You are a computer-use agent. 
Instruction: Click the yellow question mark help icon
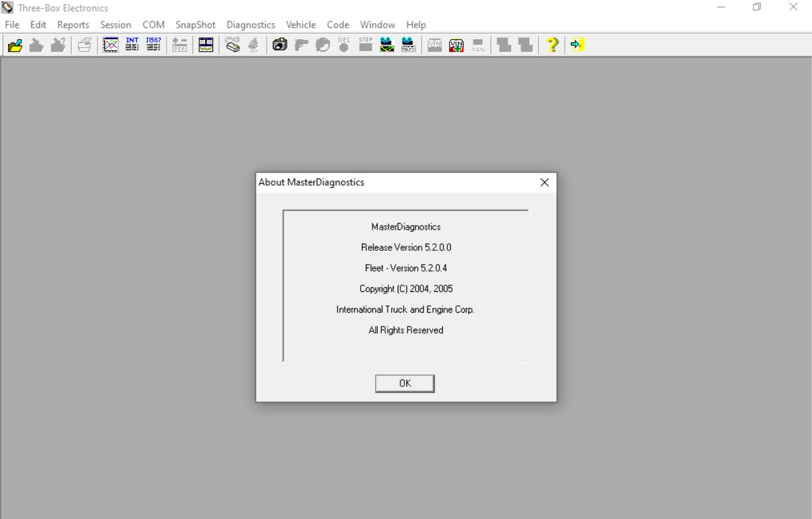pos(552,45)
